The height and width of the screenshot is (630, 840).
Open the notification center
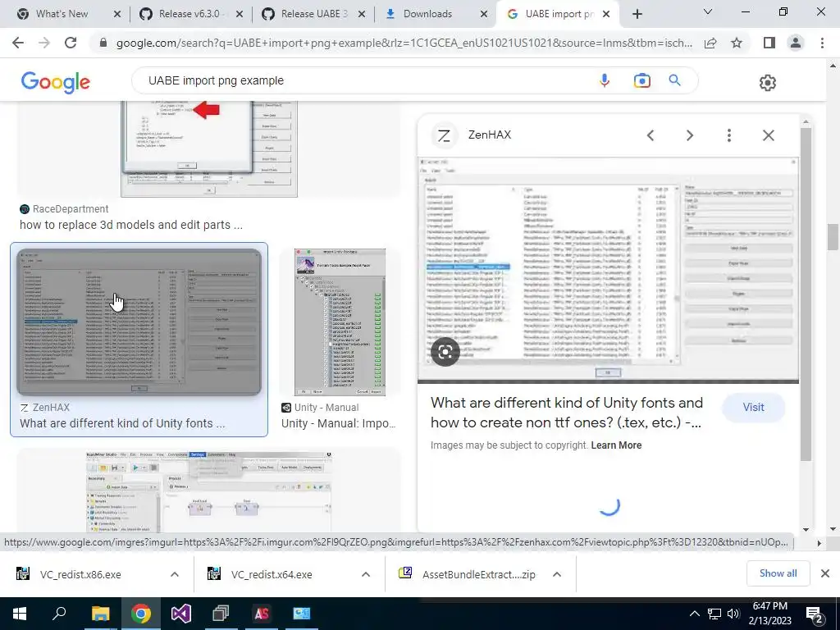(x=815, y=614)
